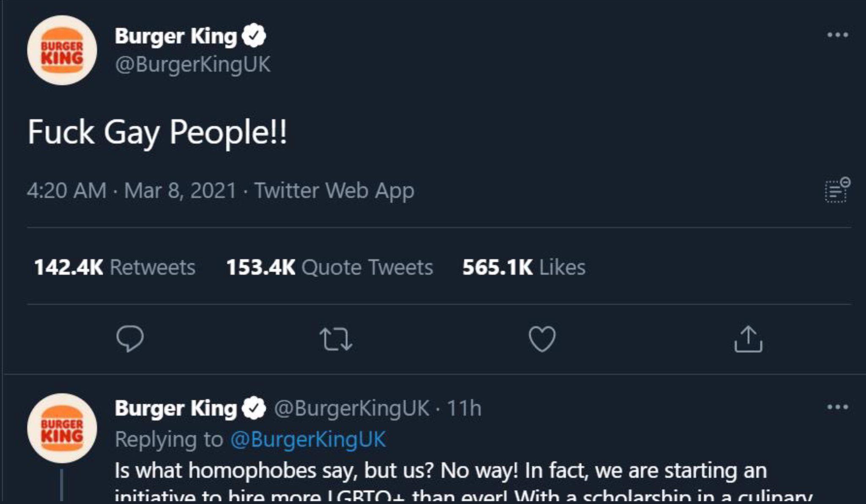866x504 pixels.
Task: Click the verified badge on main tweet
Action: pos(254,36)
